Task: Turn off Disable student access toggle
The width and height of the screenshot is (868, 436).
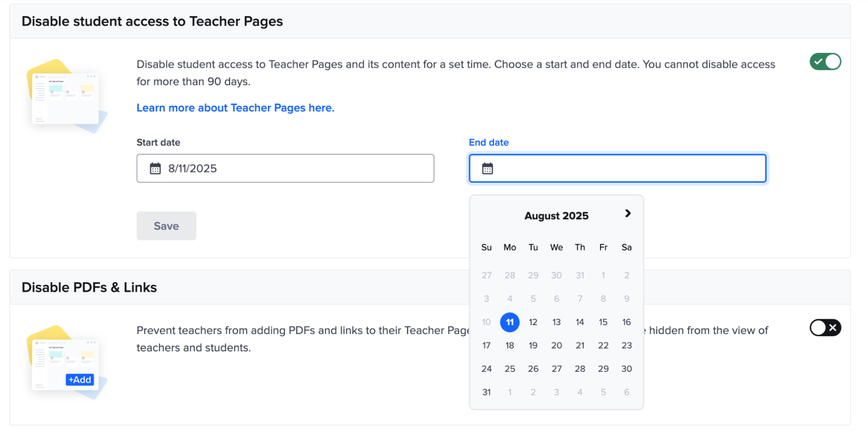Action: pos(825,62)
